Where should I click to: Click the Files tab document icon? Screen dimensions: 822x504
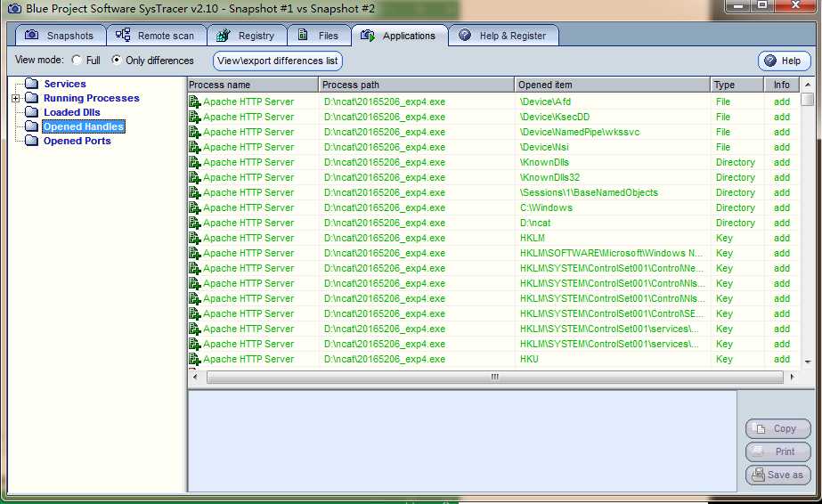303,35
